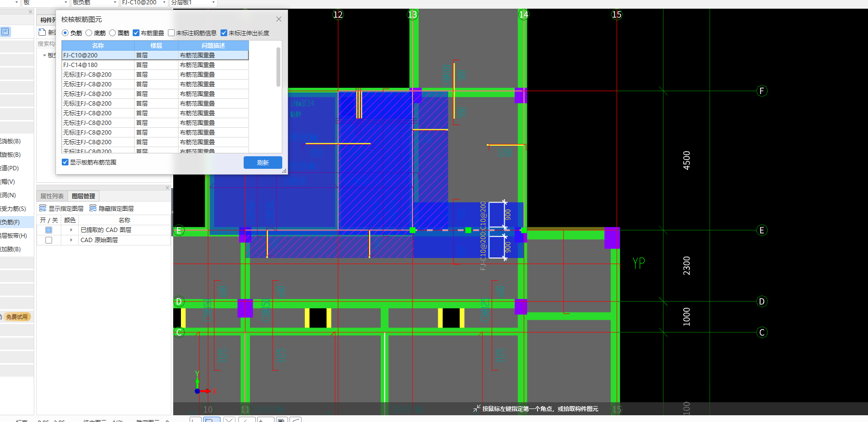Click axis bubble D on the right
Image resolution: width=868 pixels, height=422 pixels.
[762, 301]
